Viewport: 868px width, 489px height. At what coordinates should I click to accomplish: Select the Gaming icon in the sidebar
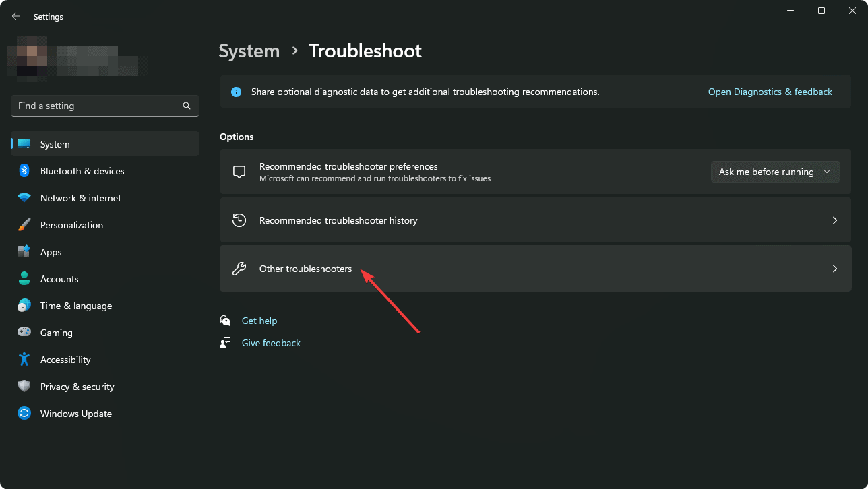coord(57,333)
